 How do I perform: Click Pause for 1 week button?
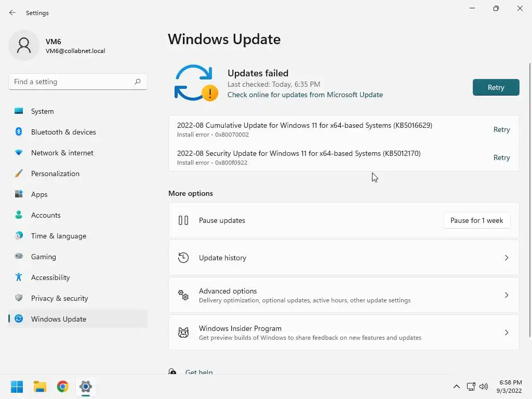click(x=476, y=220)
